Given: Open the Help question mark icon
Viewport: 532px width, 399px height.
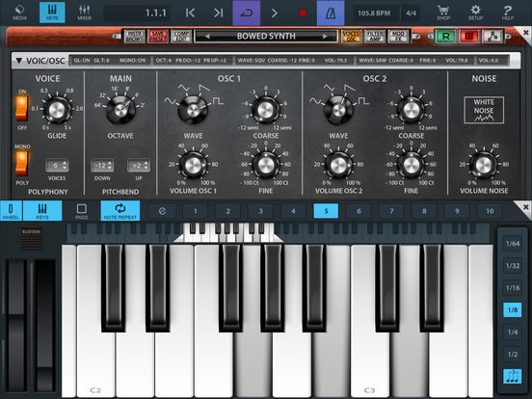Looking at the screenshot, I should (x=508, y=13).
